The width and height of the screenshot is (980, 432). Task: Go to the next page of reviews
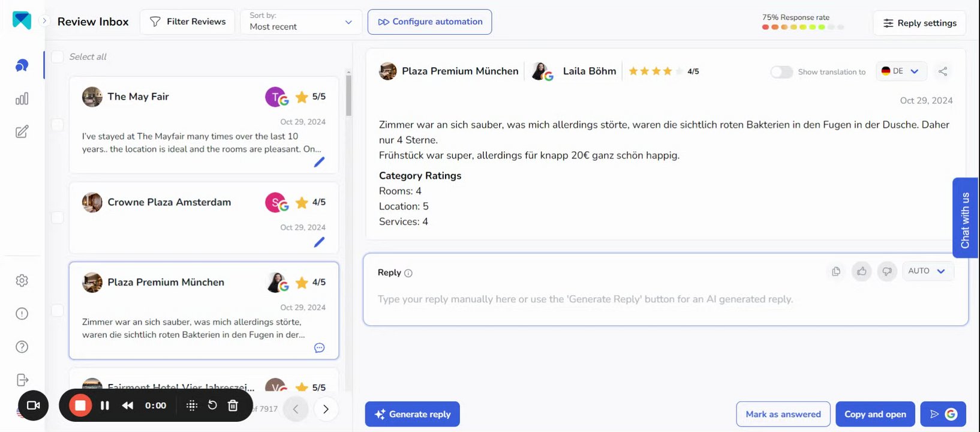click(x=326, y=409)
